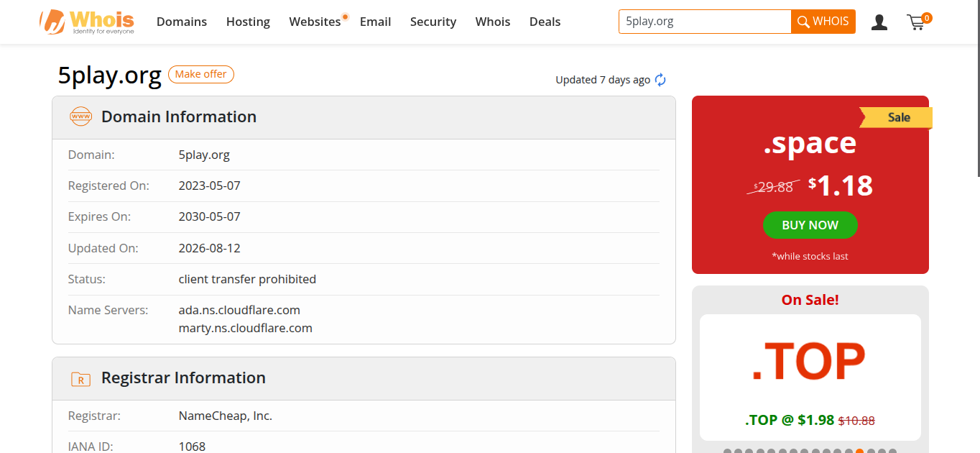Click the green BUY NOW button
The height and width of the screenshot is (453, 980).
coord(810,225)
